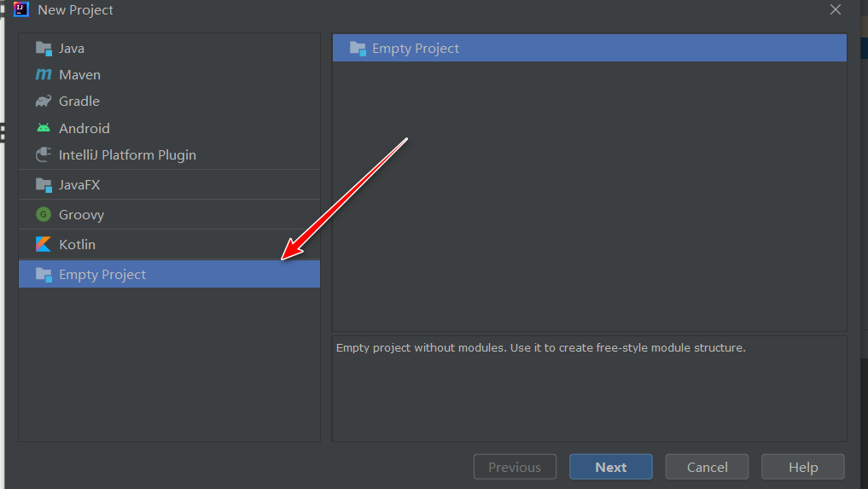This screenshot has width=868, height=489.
Task: Click the Maven m icon
Action: [x=44, y=74]
